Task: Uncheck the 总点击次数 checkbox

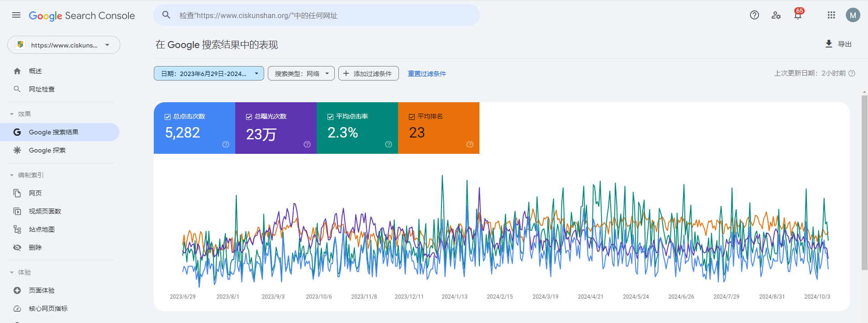Action: (167, 117)
